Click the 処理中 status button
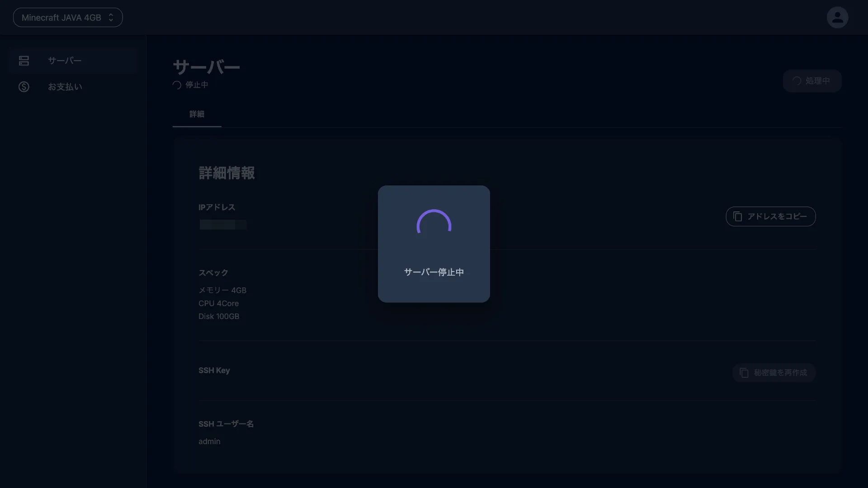868x488 pixels. coord(812,81)
